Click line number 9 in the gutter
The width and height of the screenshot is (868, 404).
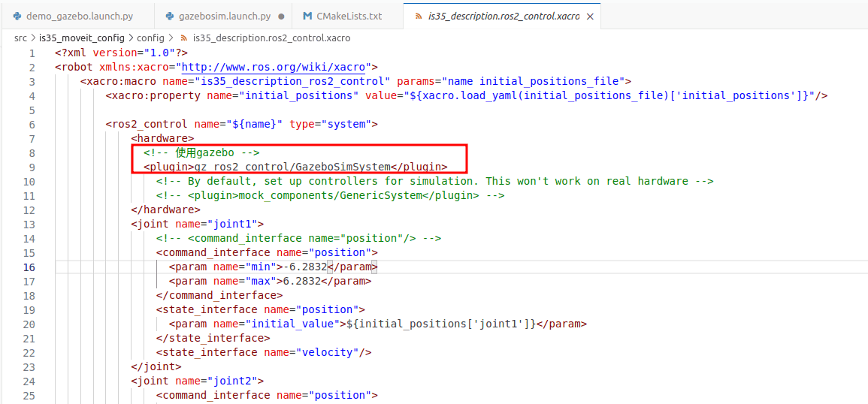[32, 167]
